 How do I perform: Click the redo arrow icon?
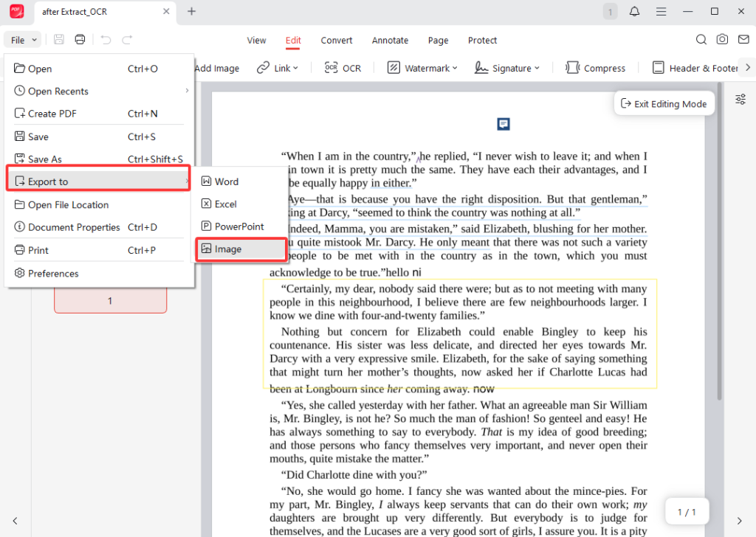coord(127,40)
